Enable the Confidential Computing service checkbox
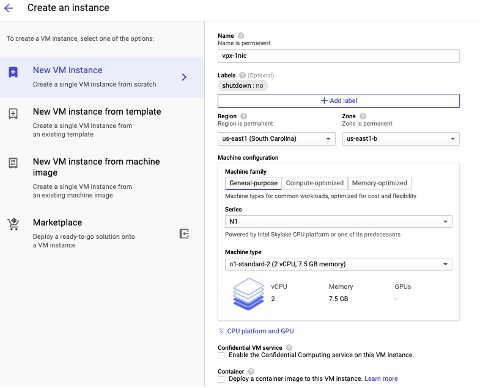This screenshot has width=480, height=388. coord(221,355)
